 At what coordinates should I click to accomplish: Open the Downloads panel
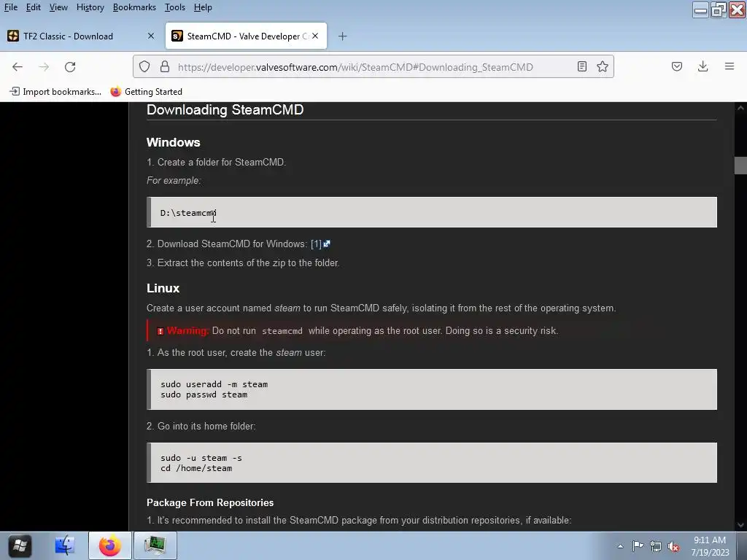[x=703, y=66]
